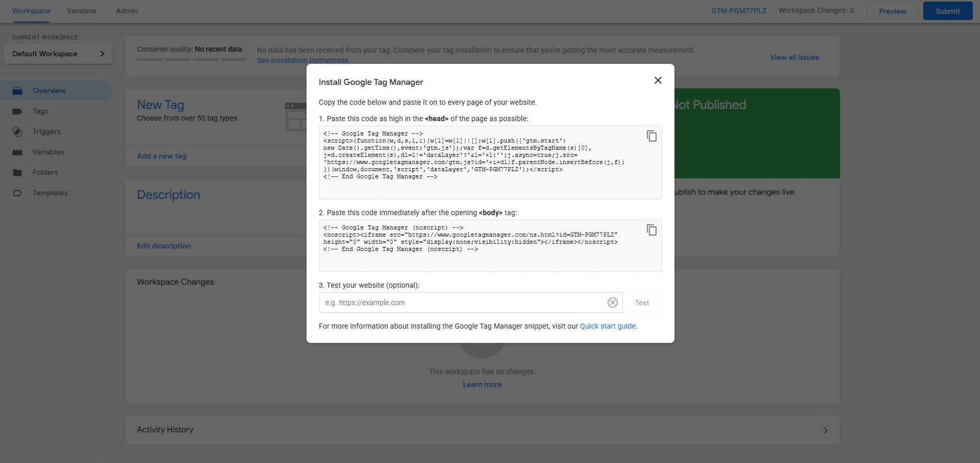Viewport: 980px width, 463px height.
Task: Copy the head snippet code
Action: (651, 136)
